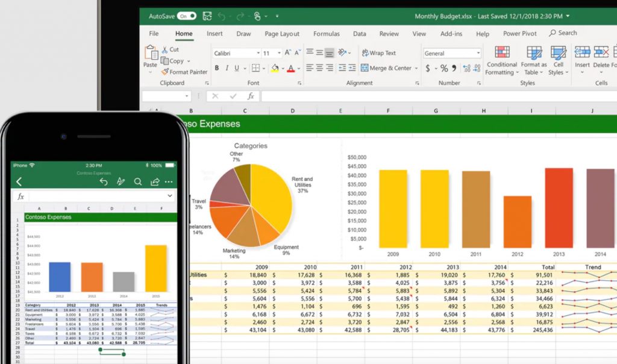Tap the back arrow on the phone
This screenshot has width=617, height=364.
tap(19, 181)
